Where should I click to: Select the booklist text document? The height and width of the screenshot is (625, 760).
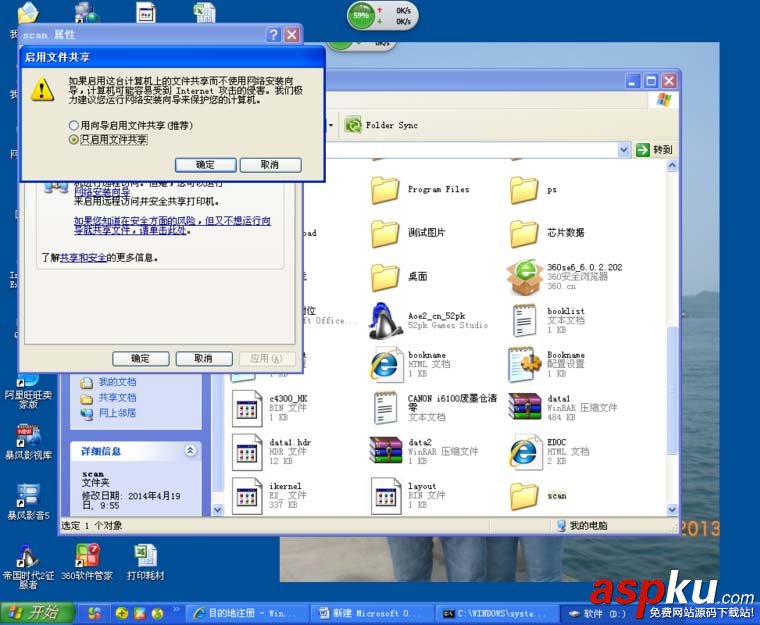click(x=524, y=321)
